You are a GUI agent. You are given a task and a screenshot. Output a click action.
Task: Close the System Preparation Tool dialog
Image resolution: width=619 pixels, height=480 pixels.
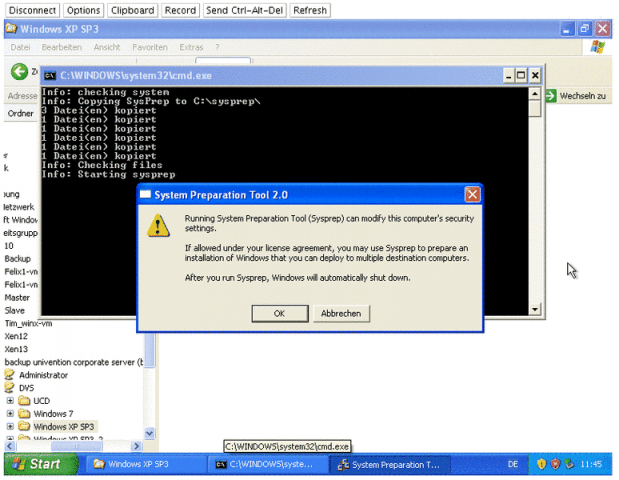coord(472,195)
